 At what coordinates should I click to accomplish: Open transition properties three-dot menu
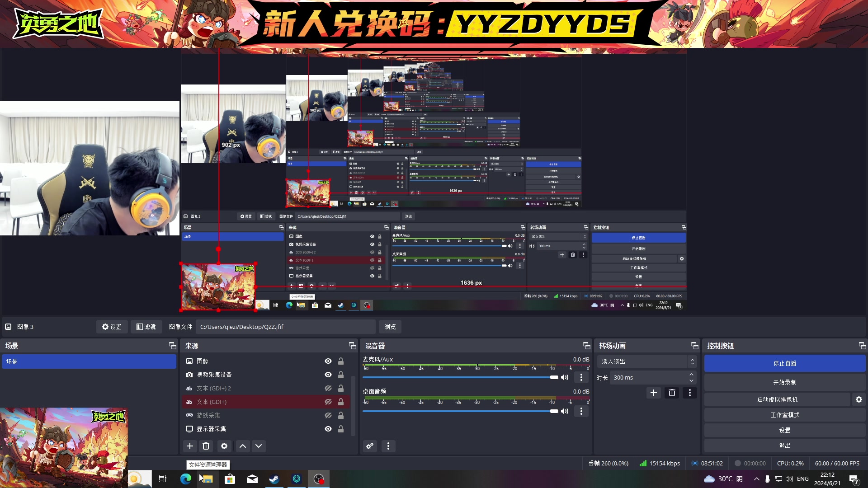tap(690, 393)
